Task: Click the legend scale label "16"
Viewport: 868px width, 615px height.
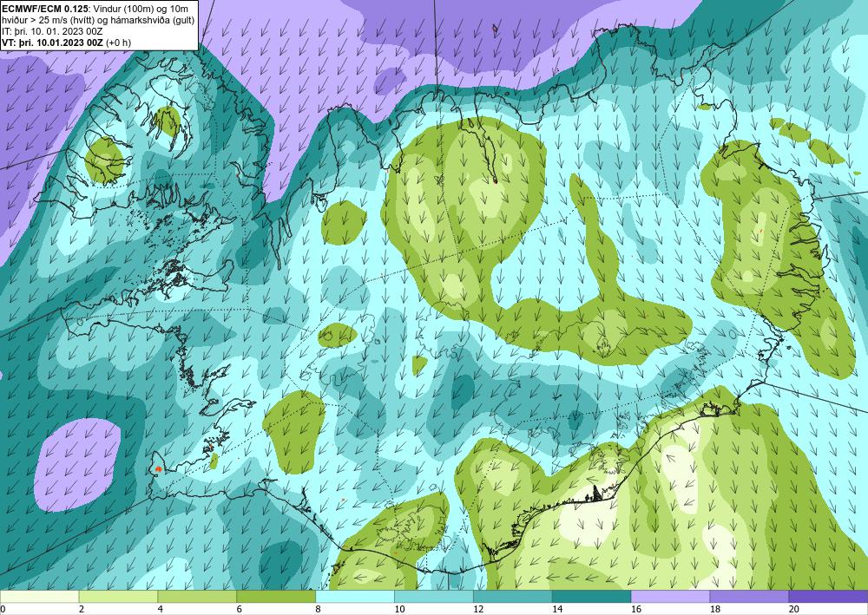Action: [636, 610]
